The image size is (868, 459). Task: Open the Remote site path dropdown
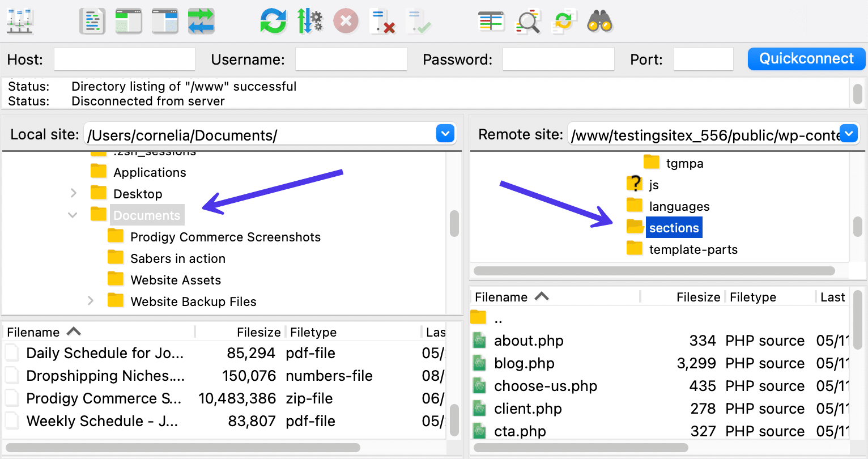848,133
